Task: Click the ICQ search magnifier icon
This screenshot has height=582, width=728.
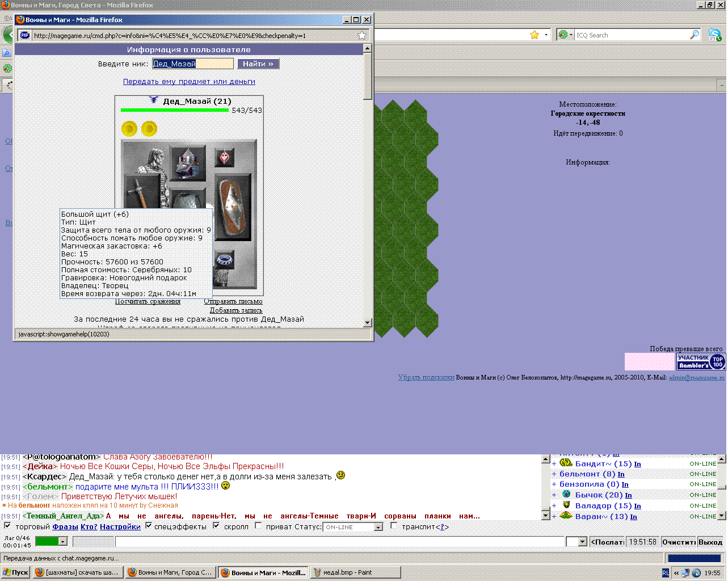Action: (x=694, y=35)
